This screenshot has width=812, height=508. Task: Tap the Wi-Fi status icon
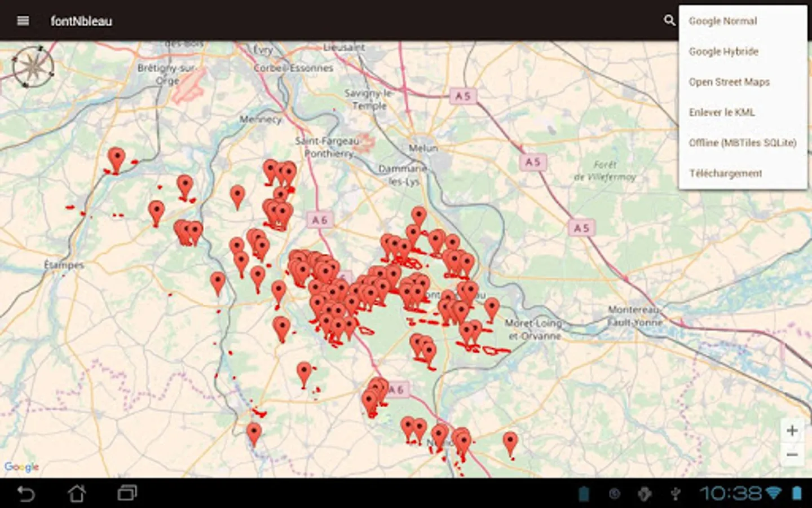pyautogui.click(x=774, y=493)
